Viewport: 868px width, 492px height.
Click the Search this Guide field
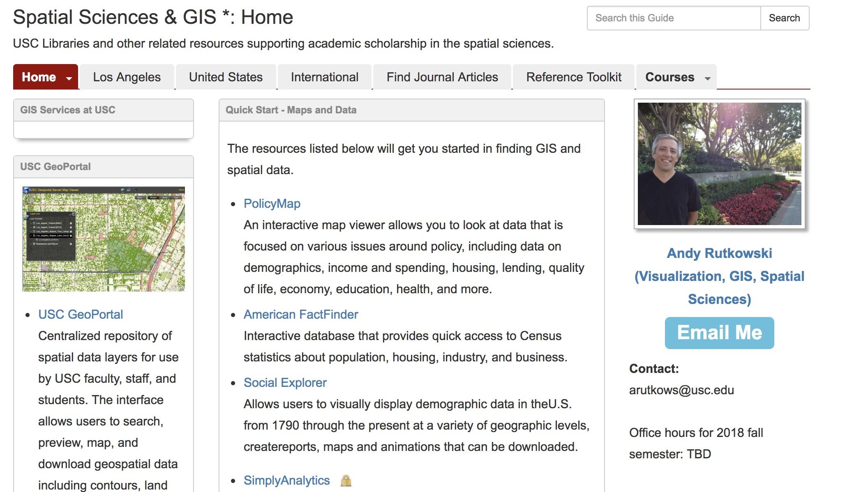click(674, 18)
